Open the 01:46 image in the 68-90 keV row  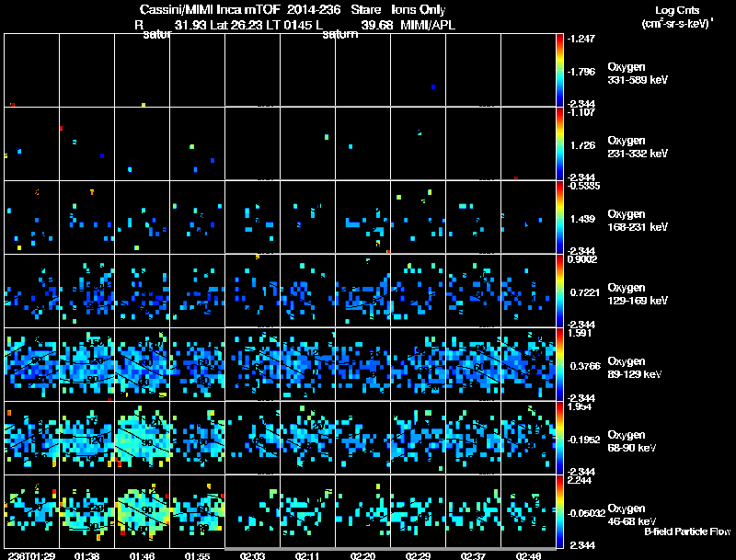(143, 439)
